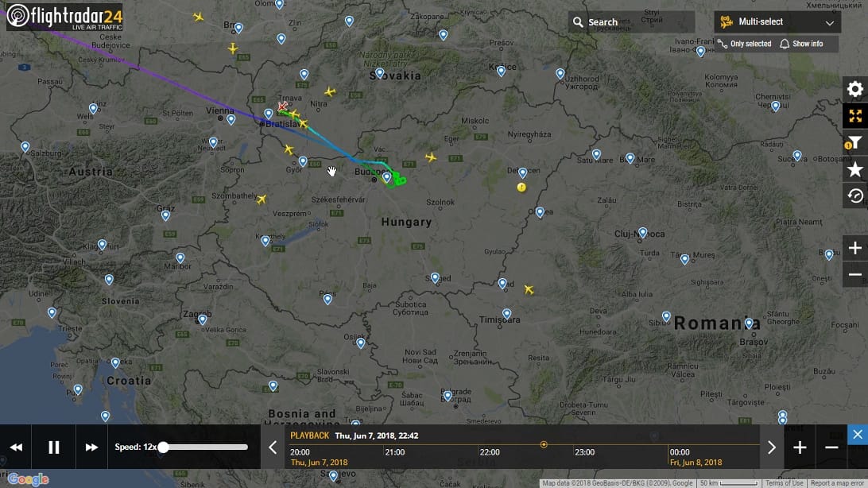The width and height of the screenshot is (868, 488).
Task: Expand the timeline scale with plus
Action: pyautogui.click(x=800, y=447)
